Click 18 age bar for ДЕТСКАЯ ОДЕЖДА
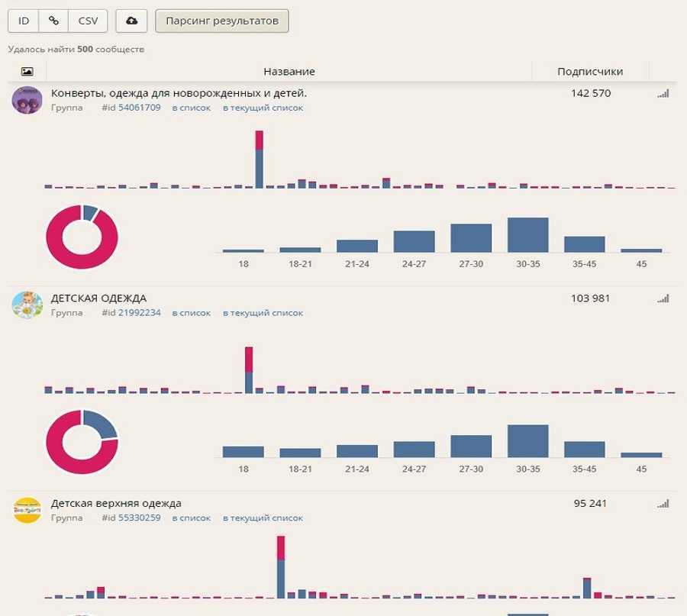687x616 pixels. (244, 452)
